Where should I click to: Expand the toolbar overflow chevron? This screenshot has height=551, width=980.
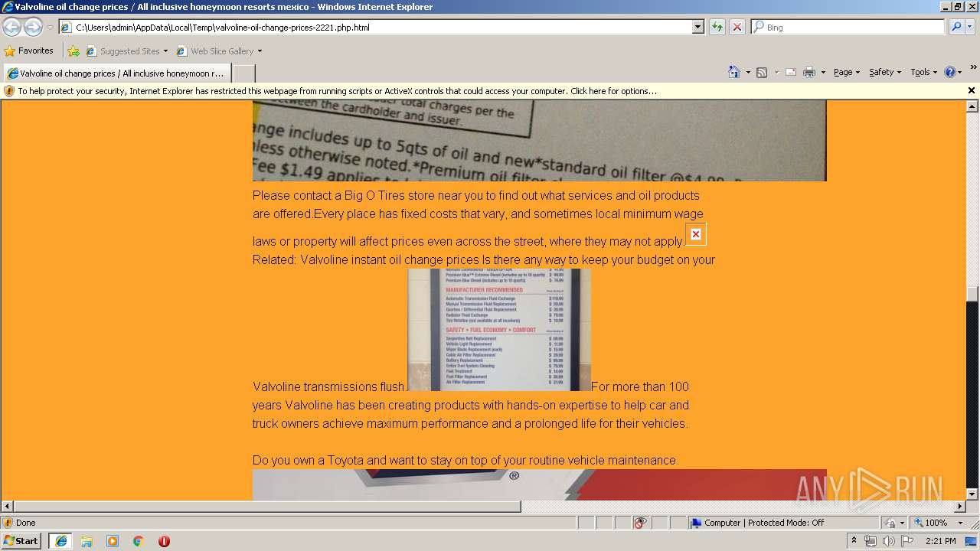974,68
